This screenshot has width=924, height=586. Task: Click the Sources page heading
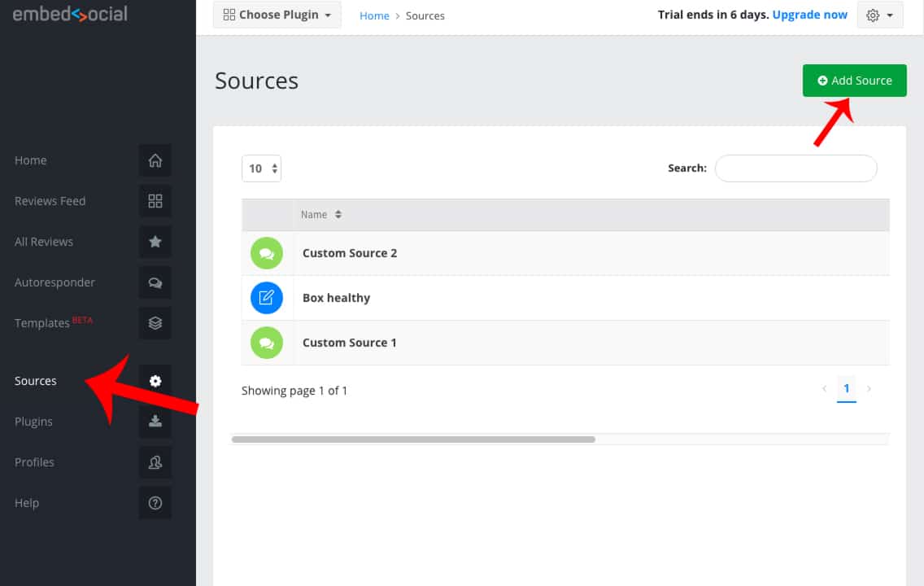point(256,81)
